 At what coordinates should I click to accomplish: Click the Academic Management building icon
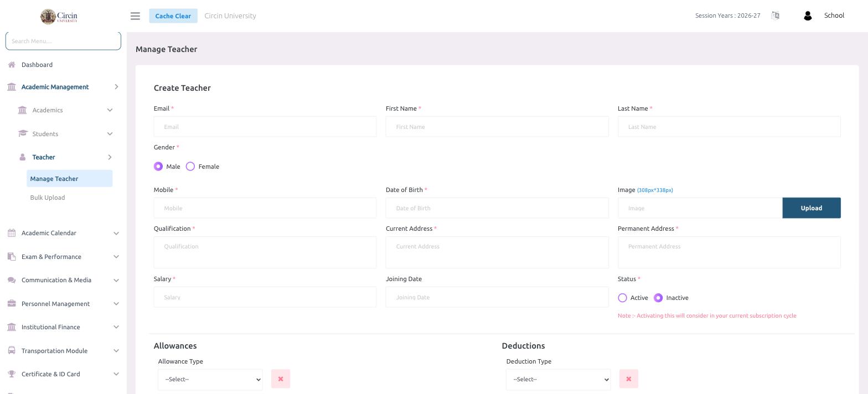point(12,87)
